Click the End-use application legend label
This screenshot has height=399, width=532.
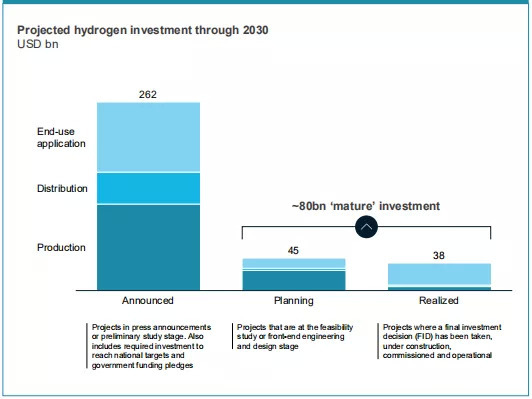click(61, 137)
